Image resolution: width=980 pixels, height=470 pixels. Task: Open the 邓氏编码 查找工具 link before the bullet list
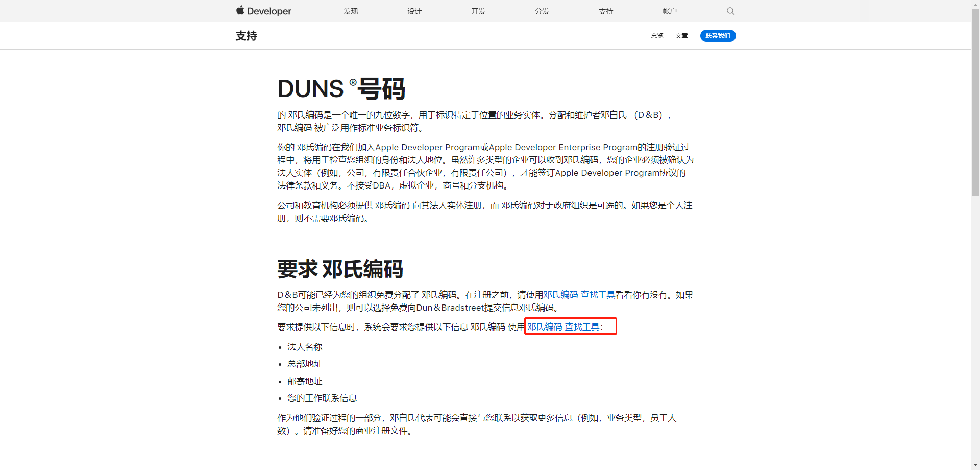[x=563, y=327]
